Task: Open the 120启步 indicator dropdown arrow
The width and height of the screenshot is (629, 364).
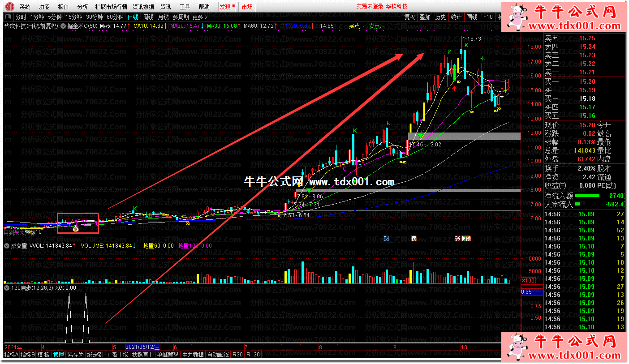Action: click(x=7, y=288)
